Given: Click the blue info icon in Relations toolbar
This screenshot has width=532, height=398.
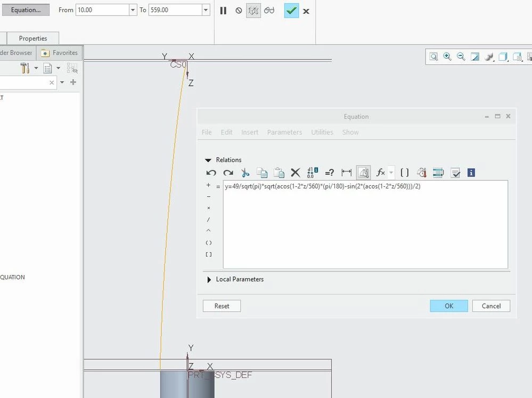Looking at the screenshot, I should point(471,172).
